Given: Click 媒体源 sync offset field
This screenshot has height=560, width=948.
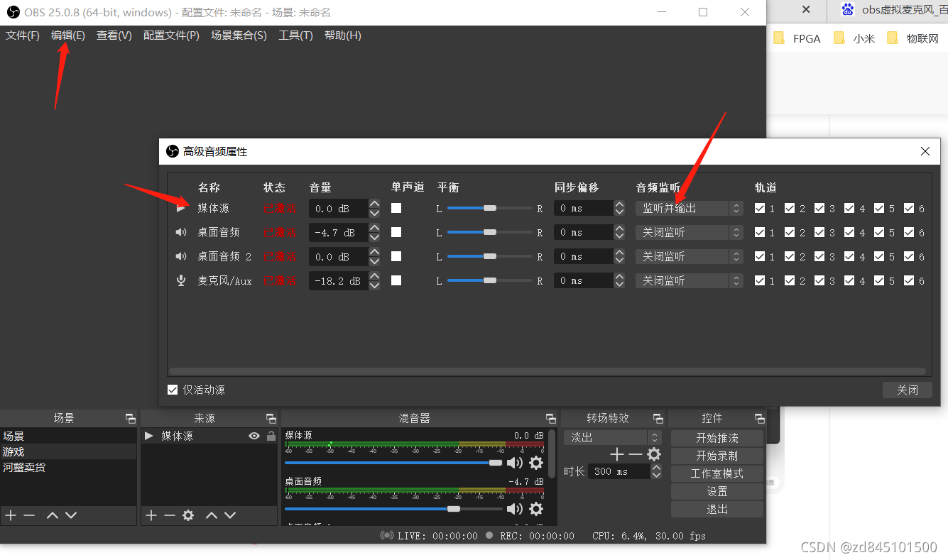Looking at the screenshot, I should click(x=583, y=208).
